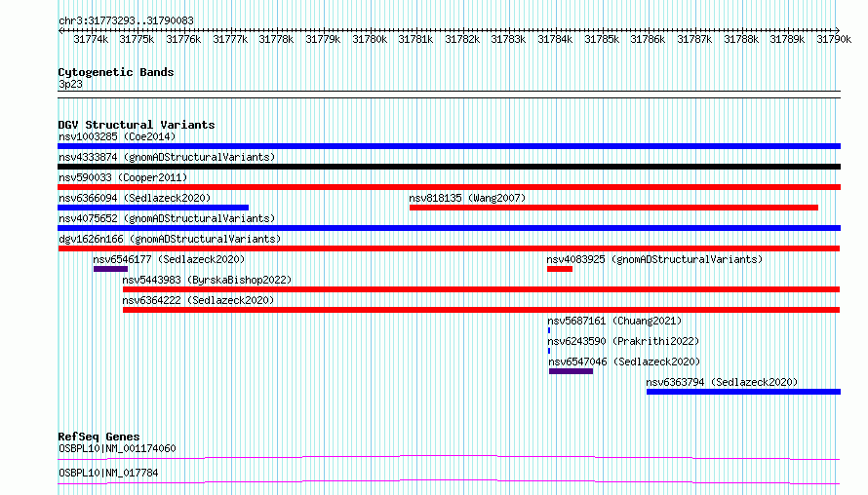Select the nsv6366094 (Sedlazeck2020) blue bar
This screenshot has width=868, height=495.
click(x=153, y=208)
